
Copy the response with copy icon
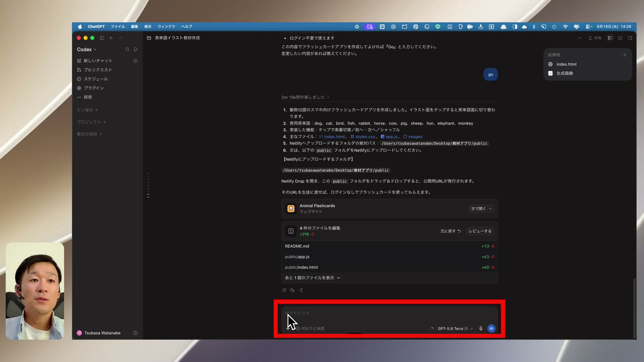coord(284,290)
